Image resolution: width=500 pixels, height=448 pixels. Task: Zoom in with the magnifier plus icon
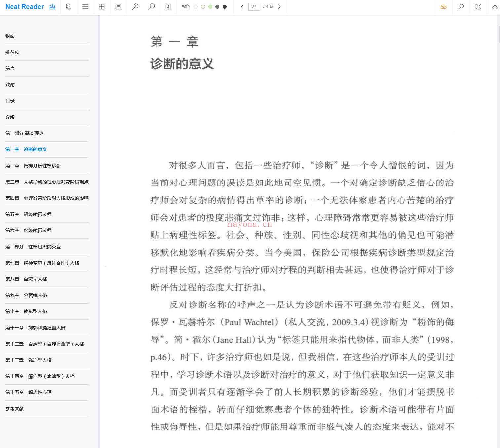135,7
